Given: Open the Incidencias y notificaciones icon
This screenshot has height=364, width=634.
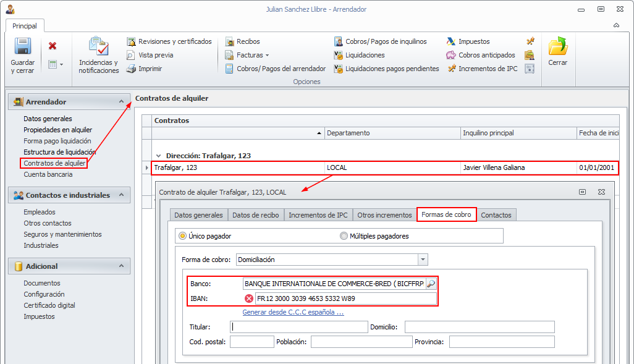Looking at the screenshot, I should click(x=99, y=46).
